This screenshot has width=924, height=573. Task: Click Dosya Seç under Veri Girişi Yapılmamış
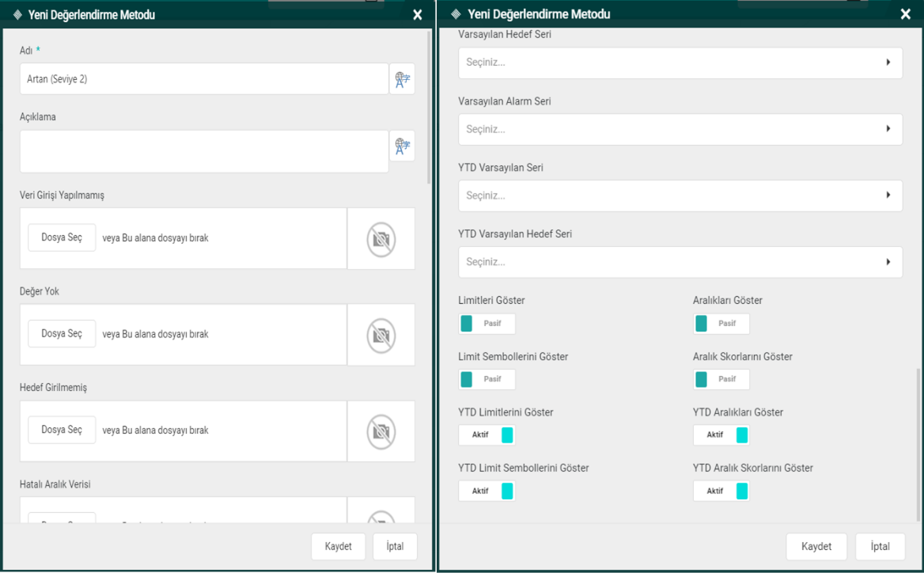tap(62, 237)
